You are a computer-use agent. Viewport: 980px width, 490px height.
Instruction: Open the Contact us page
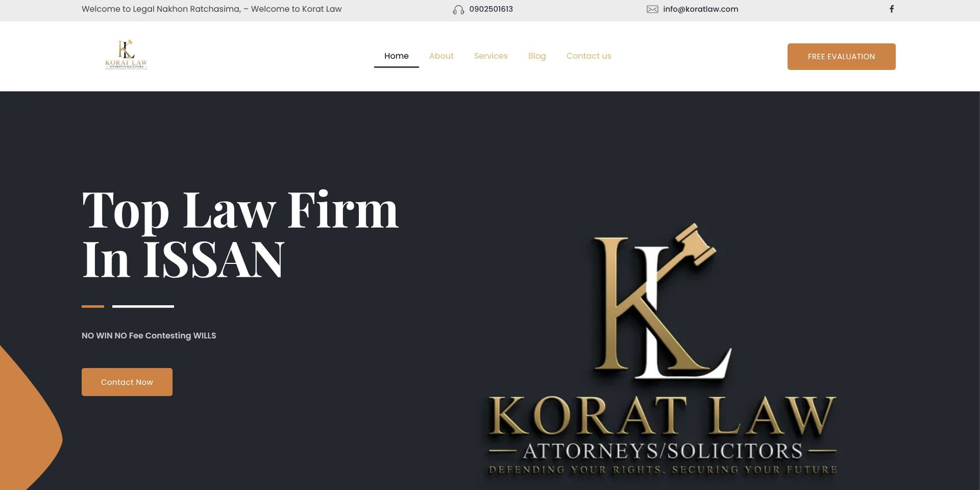point(589,56)
